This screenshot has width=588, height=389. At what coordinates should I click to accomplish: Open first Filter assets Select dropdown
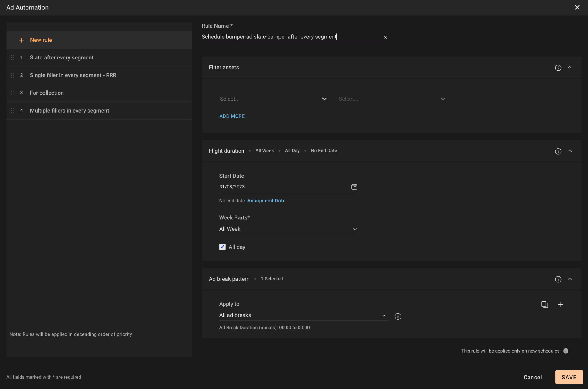(x=273, y=99)
